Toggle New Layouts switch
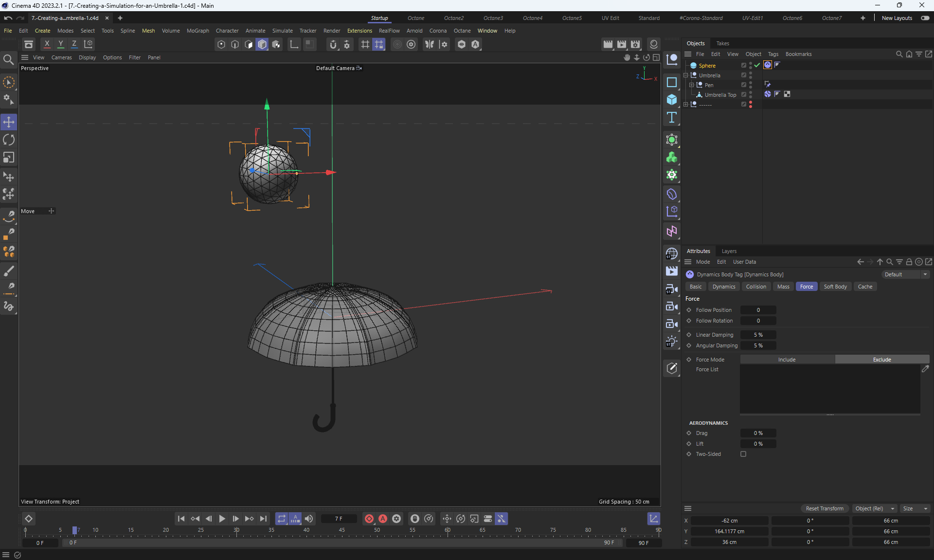Viewport: 934px width, 560px height. click(925, 18)
